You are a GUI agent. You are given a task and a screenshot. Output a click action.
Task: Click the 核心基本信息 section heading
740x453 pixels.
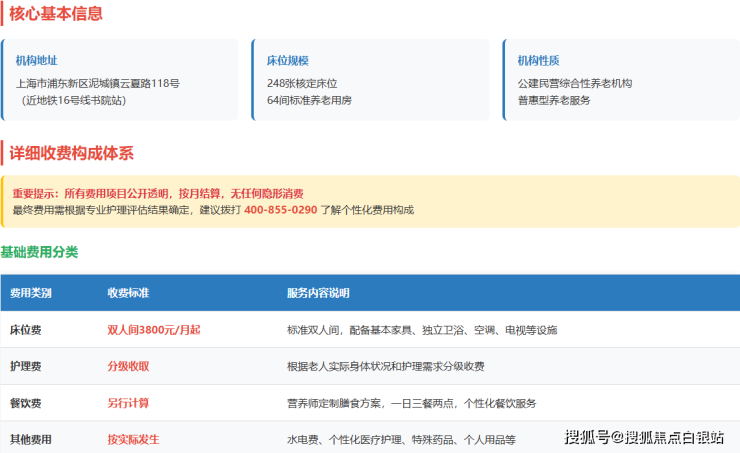click(x=56, y=14)
